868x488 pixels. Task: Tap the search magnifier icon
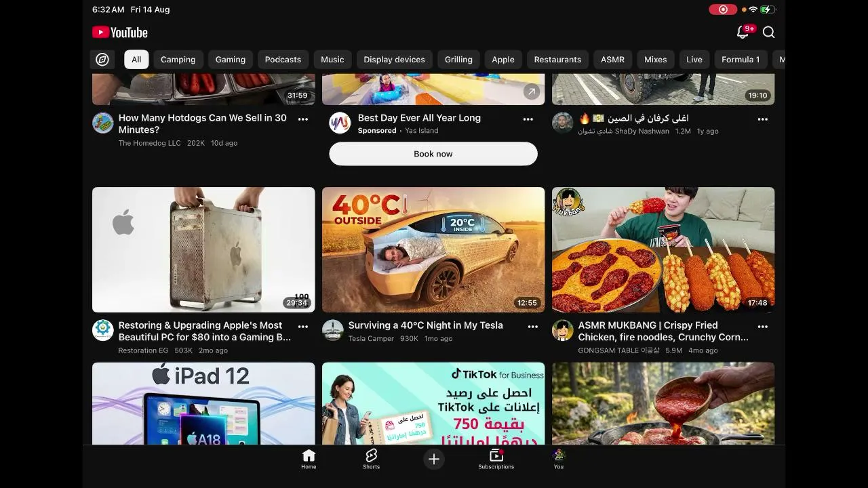coord(768,33)
